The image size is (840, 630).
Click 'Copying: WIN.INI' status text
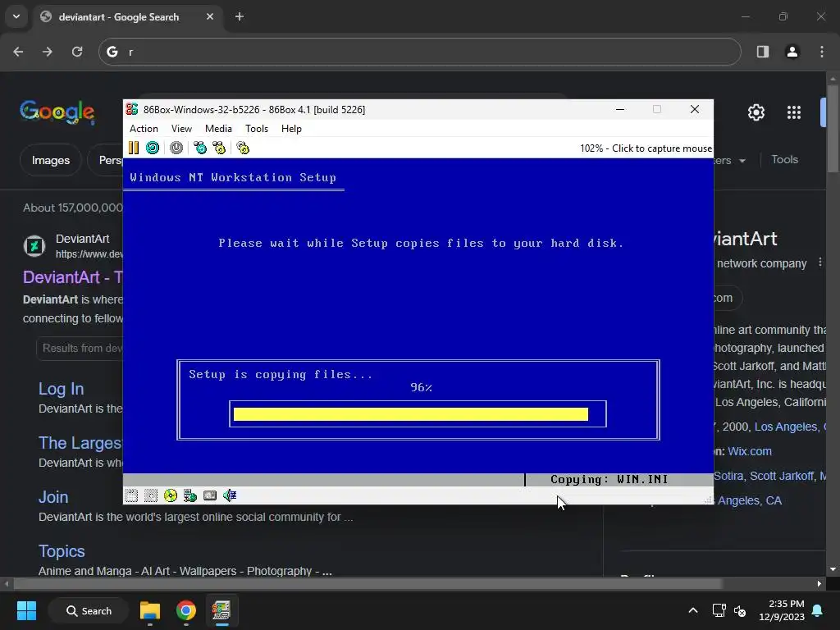609,479
